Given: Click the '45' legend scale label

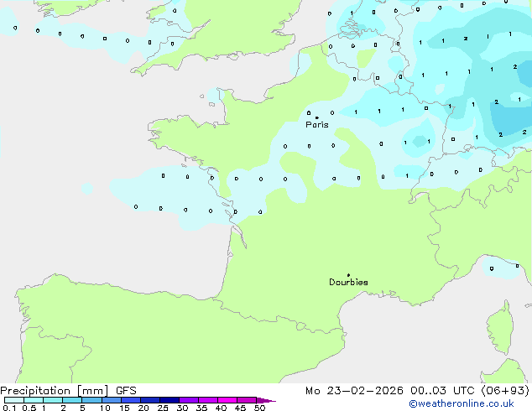Looking at the screenshot, I should (x=240, y=408).
